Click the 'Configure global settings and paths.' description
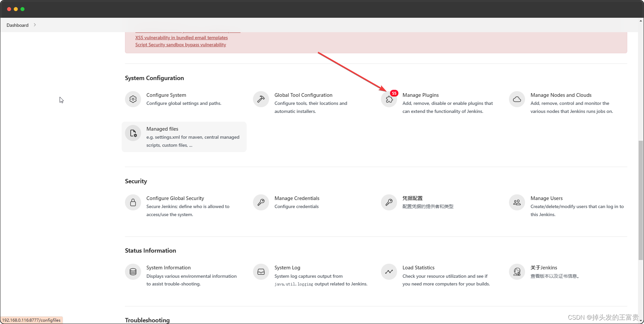The height and width of the screenshot is (324, 644). [184, 103]
